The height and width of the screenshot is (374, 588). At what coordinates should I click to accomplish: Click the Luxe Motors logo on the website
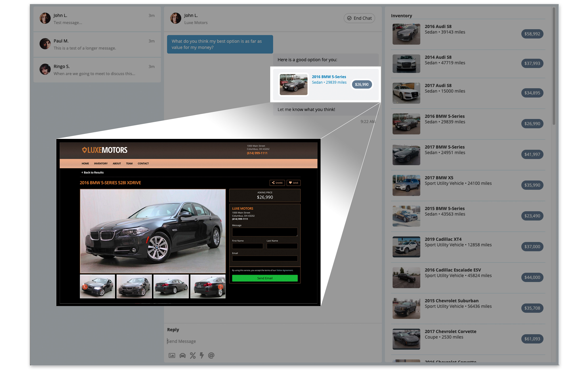105,150
